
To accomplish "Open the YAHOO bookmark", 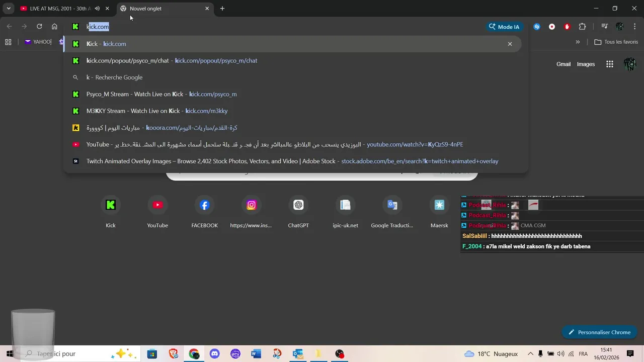I will click(38, 42).
